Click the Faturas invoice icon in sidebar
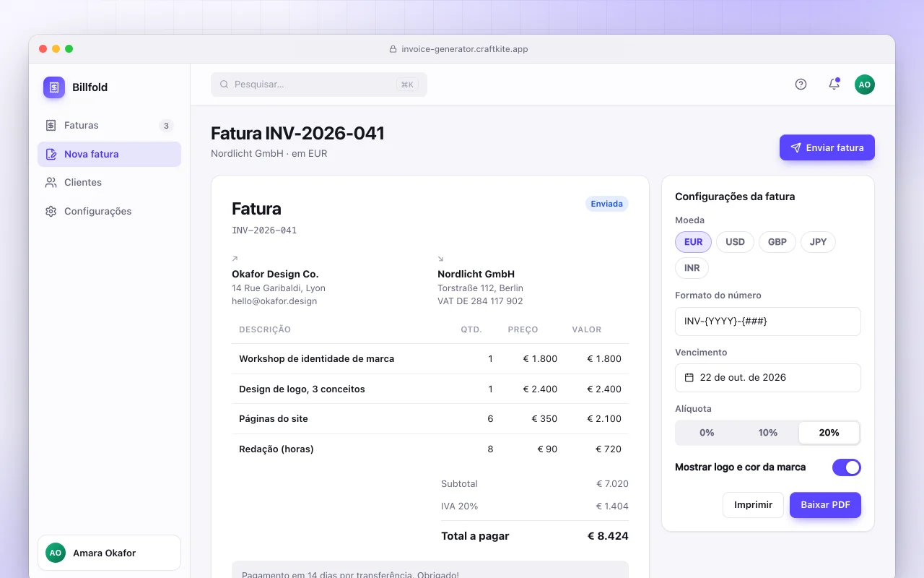This screenshot has height=578, width=924. click(51, 126)
